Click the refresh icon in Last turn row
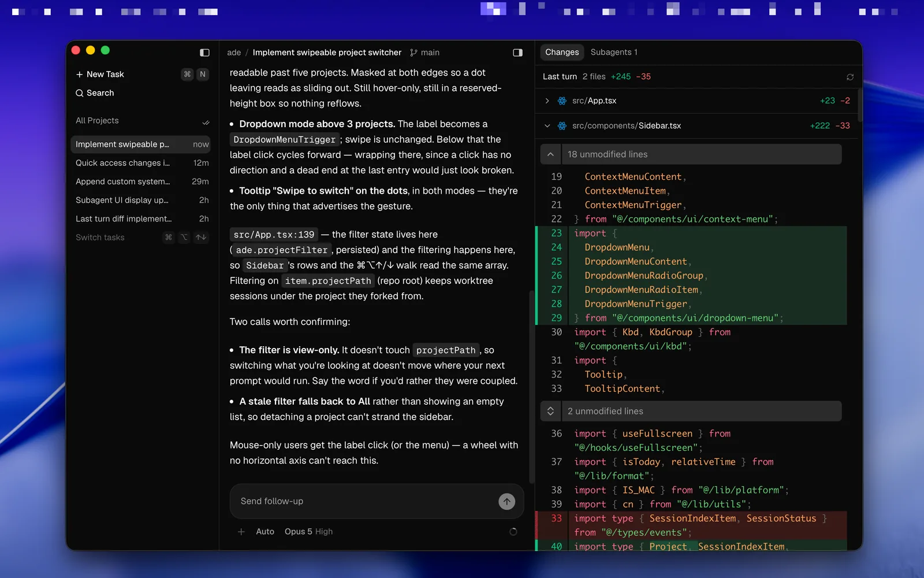This screenshot has height=578, width=924. pyautogui.click(x=850, y=77)
